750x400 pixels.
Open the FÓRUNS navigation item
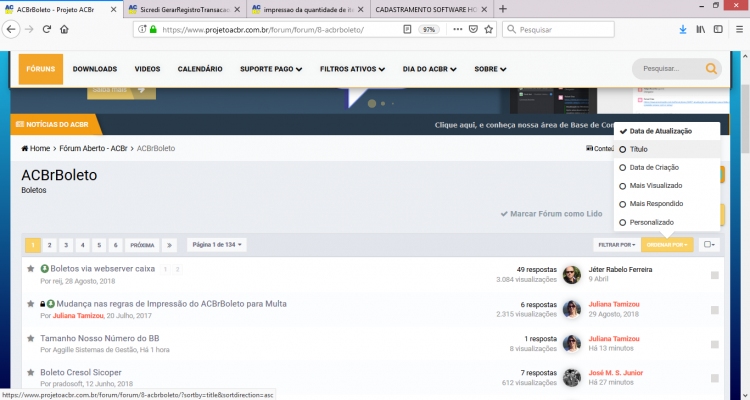point(41,69)
